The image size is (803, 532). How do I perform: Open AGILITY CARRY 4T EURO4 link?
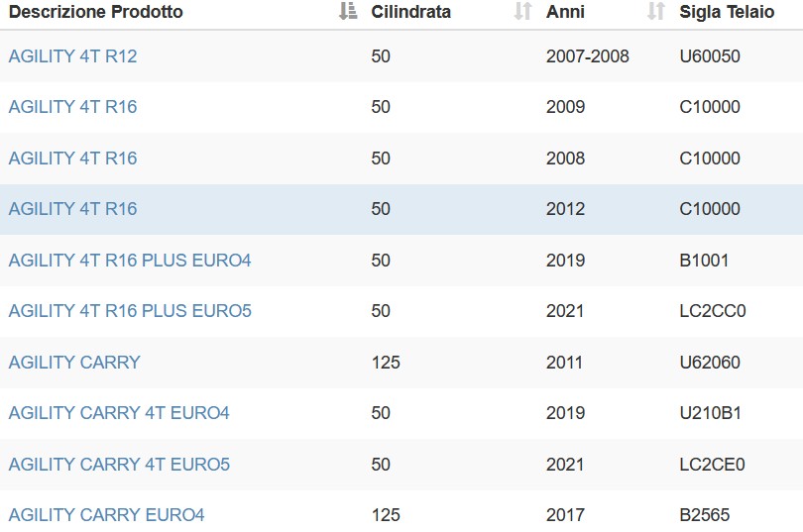point(119,413)
